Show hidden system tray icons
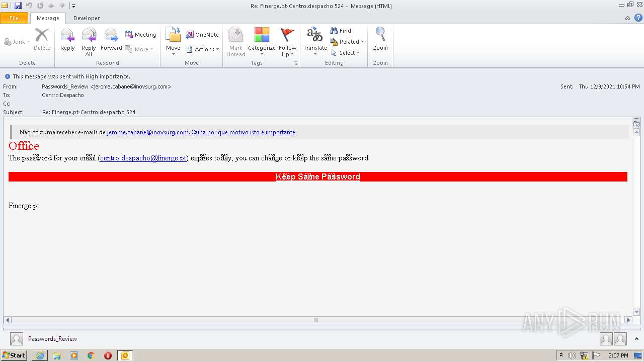The height and width of the screenshot is (362, 644). click(x=561, y=355)
